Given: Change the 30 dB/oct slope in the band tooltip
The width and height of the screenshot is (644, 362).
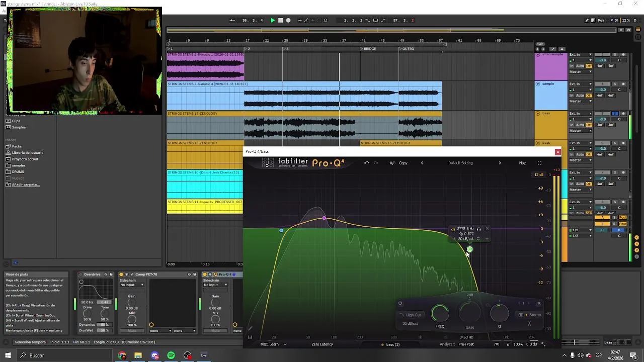Looking at the screenshot, I should [465, 239].
